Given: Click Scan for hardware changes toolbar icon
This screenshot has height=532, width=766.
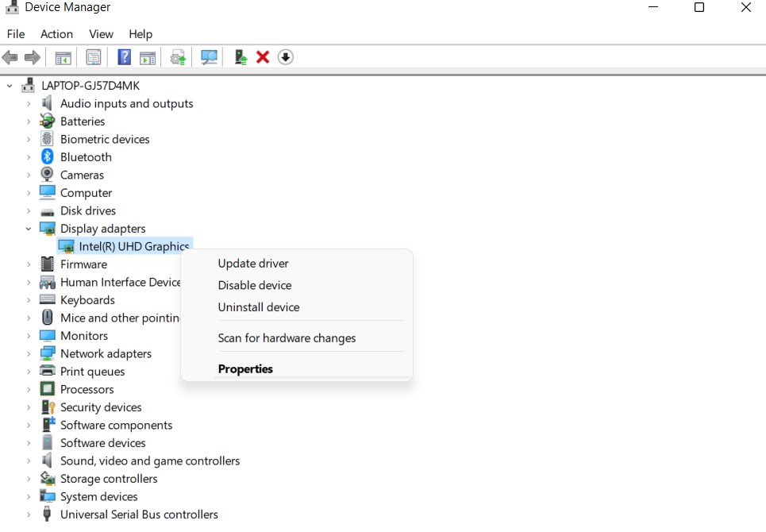Looking at the screenshot, I should [x=210, y=57].
